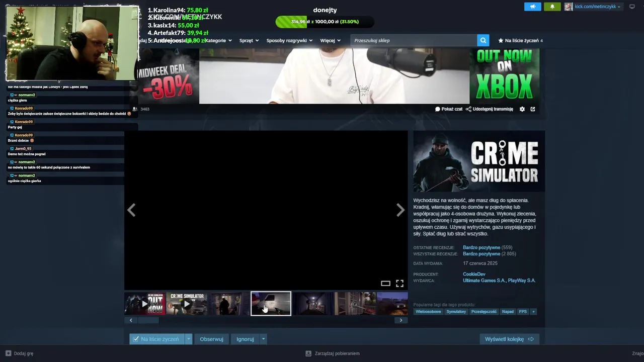Open the FPS tag
The image size is (644, 362).
tap(523, 312)
